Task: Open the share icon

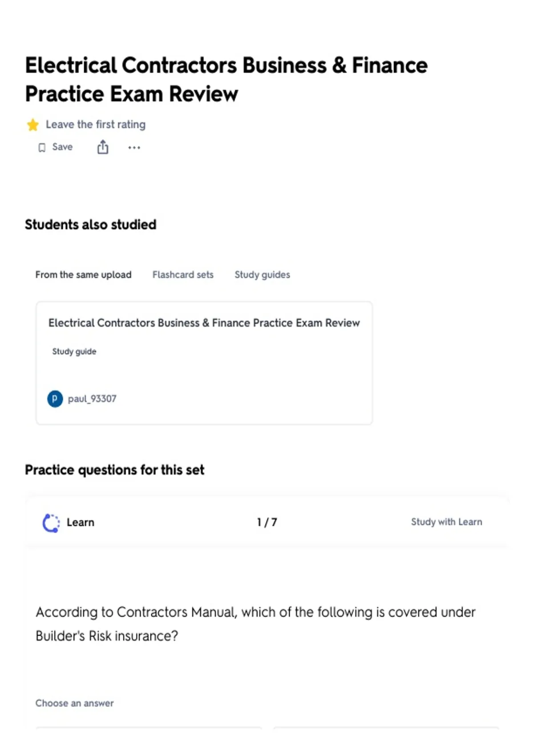Action: 103,147
